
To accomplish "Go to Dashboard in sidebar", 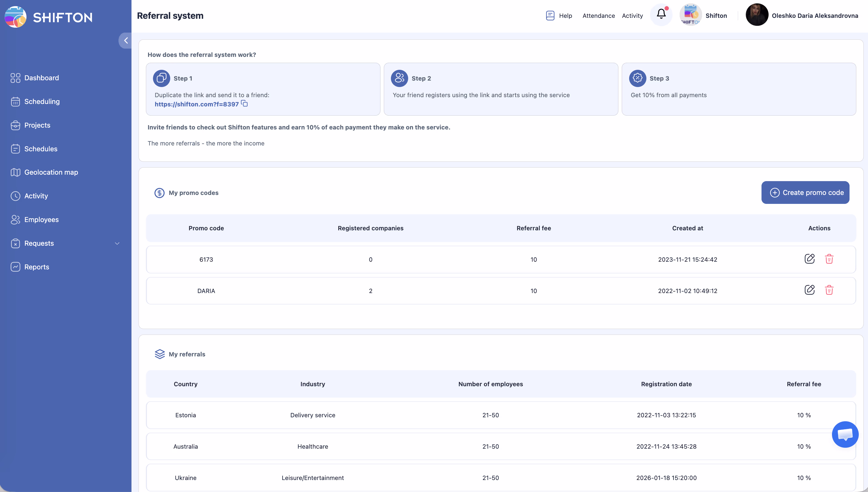I will (x=41, y=78).
